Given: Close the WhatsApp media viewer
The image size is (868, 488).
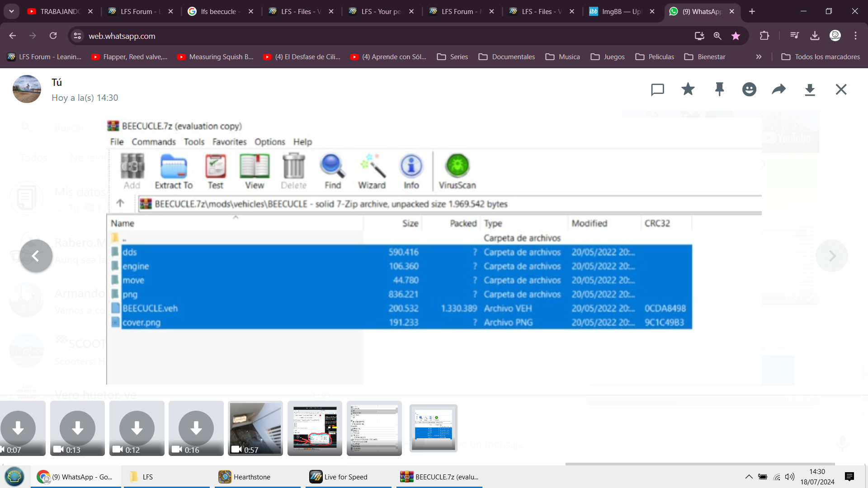Looking at the screenshot, I should 841,89.
